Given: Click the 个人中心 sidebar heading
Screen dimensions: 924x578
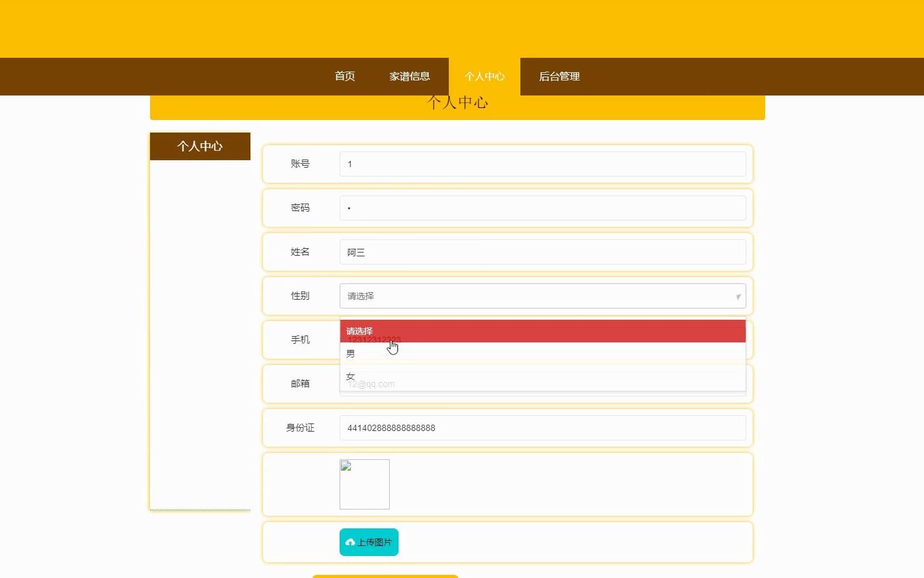Looking at the screenshot, I should click(200, 146).
